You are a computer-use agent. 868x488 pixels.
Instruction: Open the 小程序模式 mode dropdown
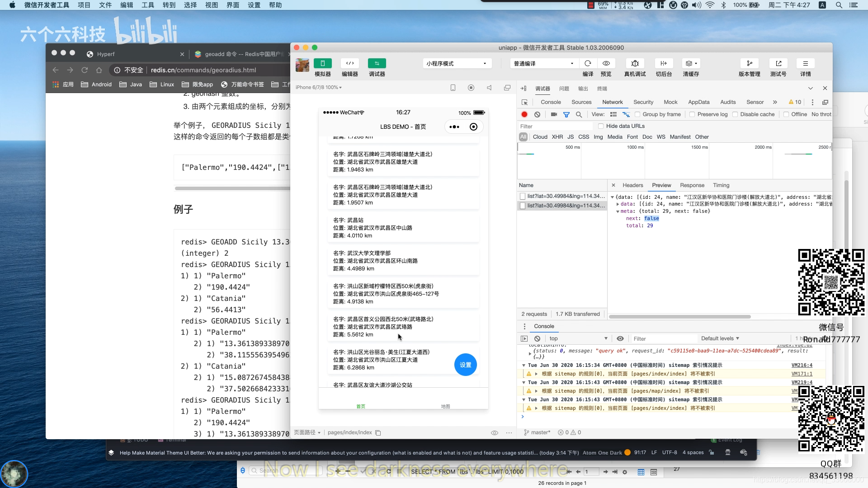(457, 64)
